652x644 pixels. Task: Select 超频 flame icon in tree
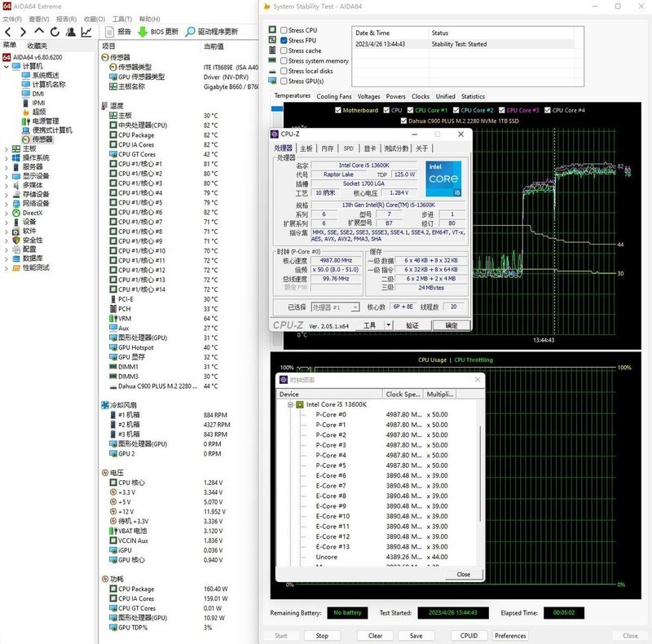(x=26, y=112)
